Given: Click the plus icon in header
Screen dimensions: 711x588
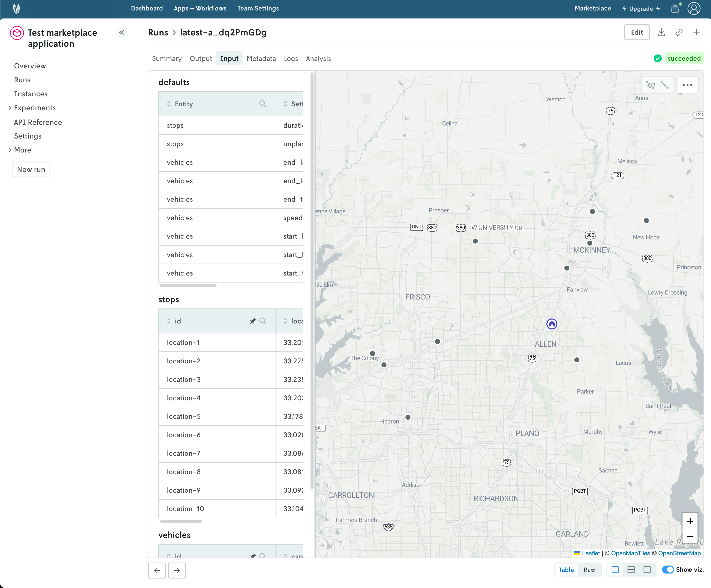Looking at the screenshot, I should 697,32.
